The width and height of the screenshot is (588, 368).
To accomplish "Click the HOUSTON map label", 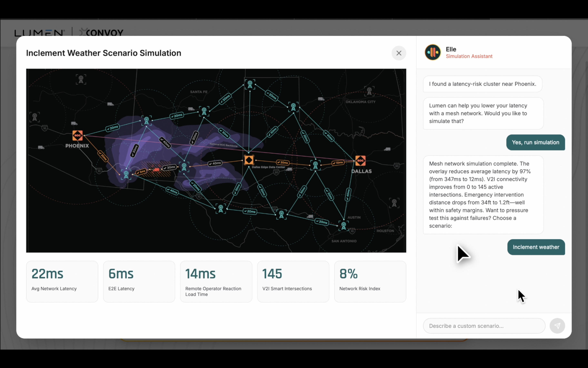I will point(385,231).
